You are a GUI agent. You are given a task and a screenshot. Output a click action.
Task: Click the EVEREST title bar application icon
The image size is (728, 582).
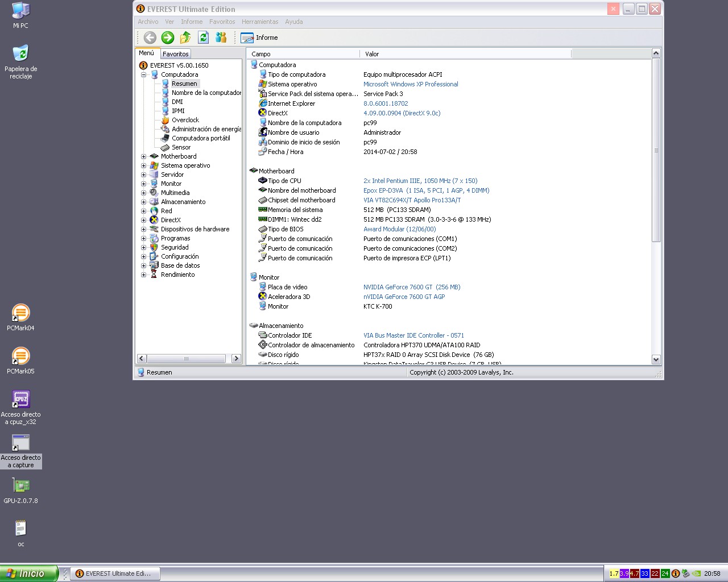[140, 9]
